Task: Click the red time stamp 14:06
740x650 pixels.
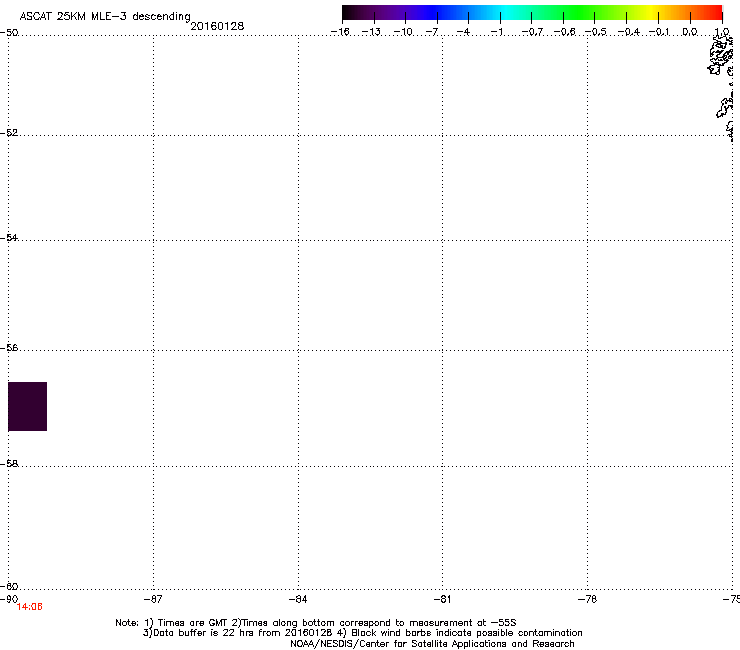Action: click(x=29, y=607)
